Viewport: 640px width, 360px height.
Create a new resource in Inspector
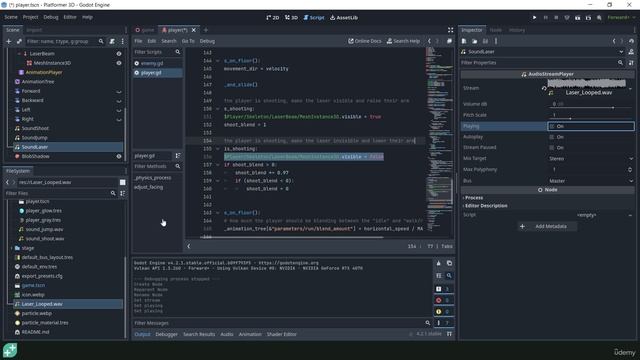(x=464, y=41)
